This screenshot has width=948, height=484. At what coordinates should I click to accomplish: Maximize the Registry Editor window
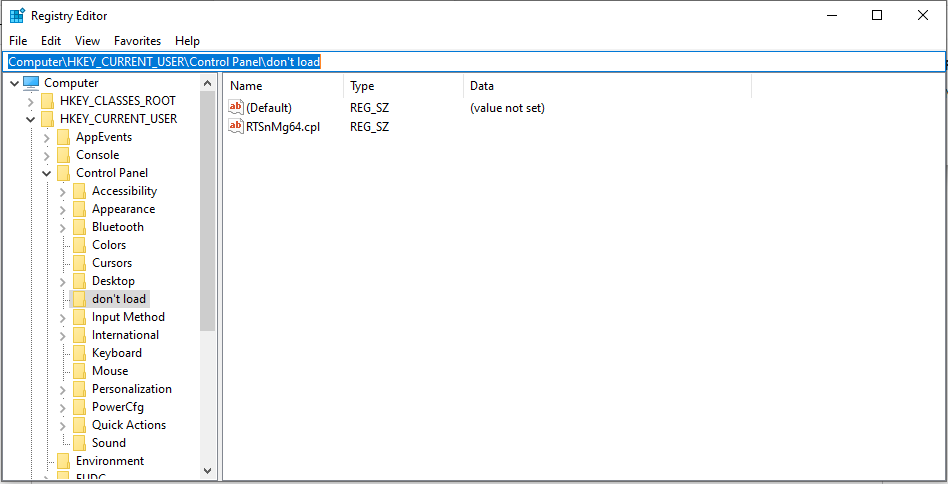[x=877, y=16]
